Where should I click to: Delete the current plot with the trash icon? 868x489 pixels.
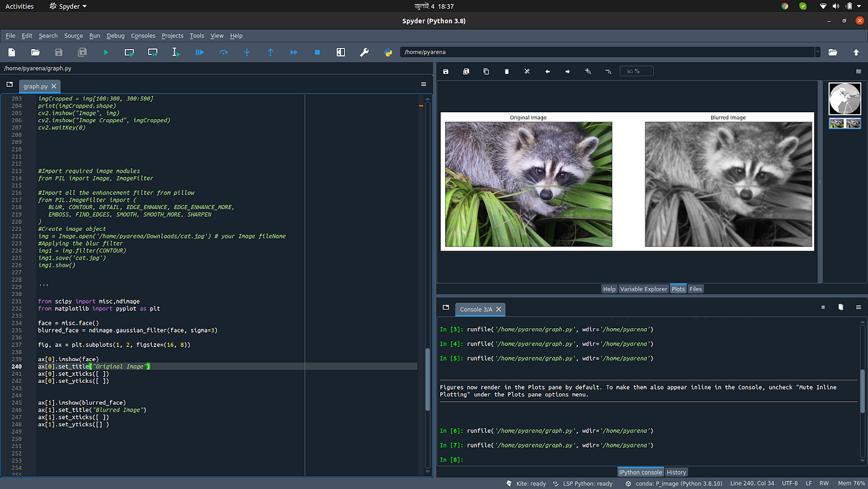click(507, 71)
